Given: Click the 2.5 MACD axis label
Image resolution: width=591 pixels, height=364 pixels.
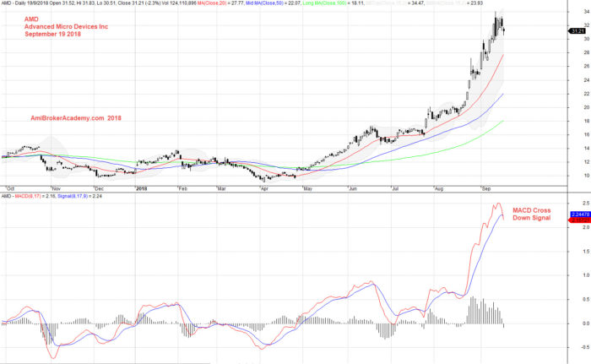Looking at the screenshot, I should coord(586,204).
